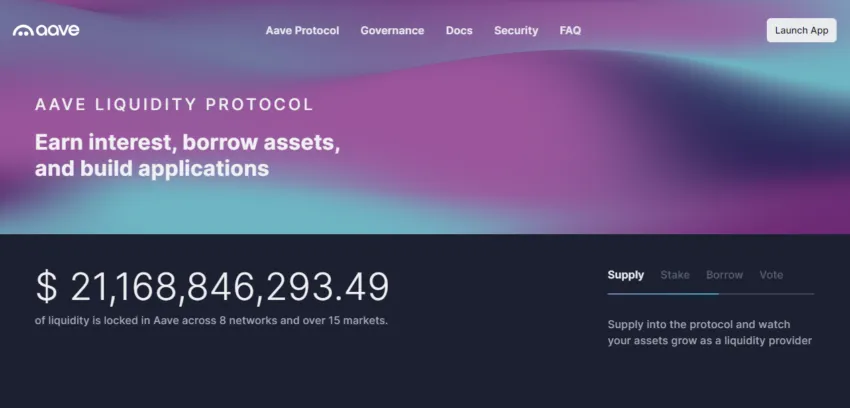850x408 pixels.
Task: Click the 'AAVE LIQUIDITY PROTOCOL' subtitle
Action: pyautogui.click(x=174, y=104)
